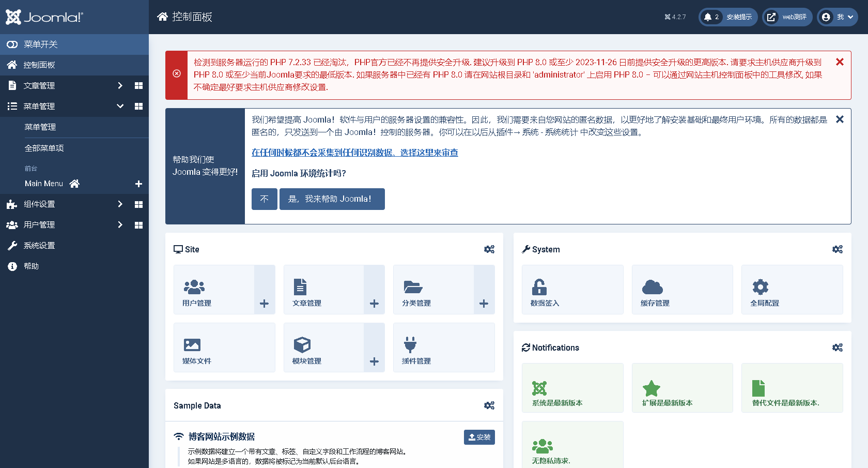Open 缓存管理 cloud icon in System panel
The image size is (868, 468).
tap(651, 287)
